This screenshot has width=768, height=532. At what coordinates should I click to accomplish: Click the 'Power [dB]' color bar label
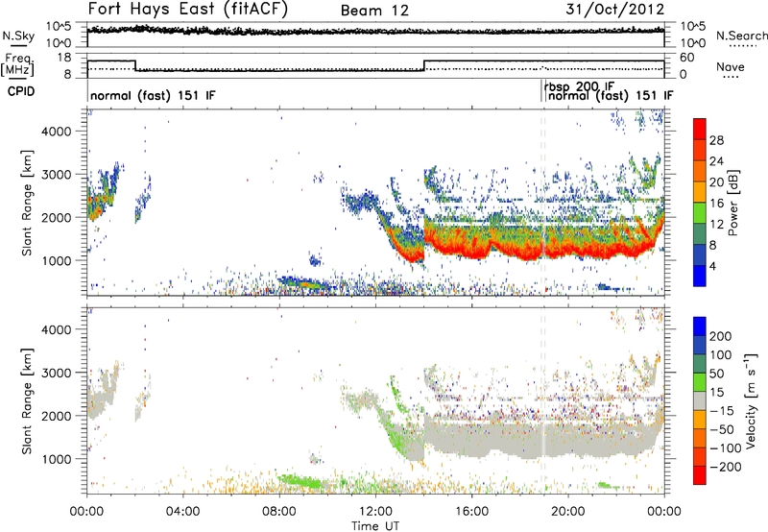click(732, 203)
